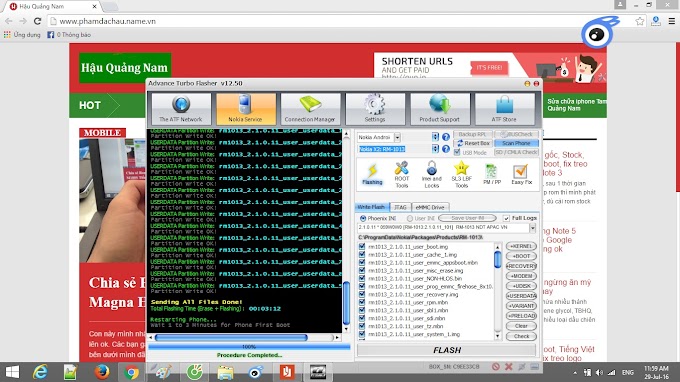This screenshot has width=680, height=382.
Task: Open ROOT Tools
Action: tap(402, 174)
